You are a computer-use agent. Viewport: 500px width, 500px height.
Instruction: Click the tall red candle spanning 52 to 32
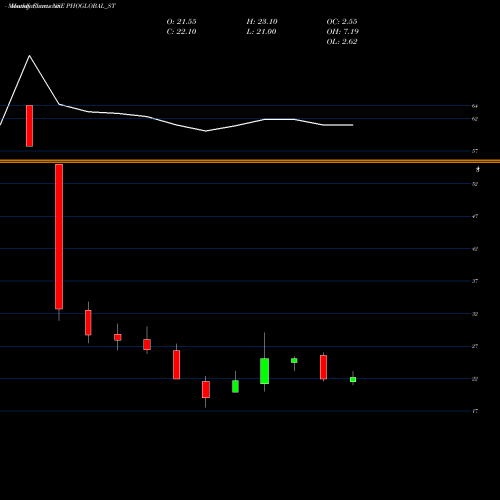(59, 237)
